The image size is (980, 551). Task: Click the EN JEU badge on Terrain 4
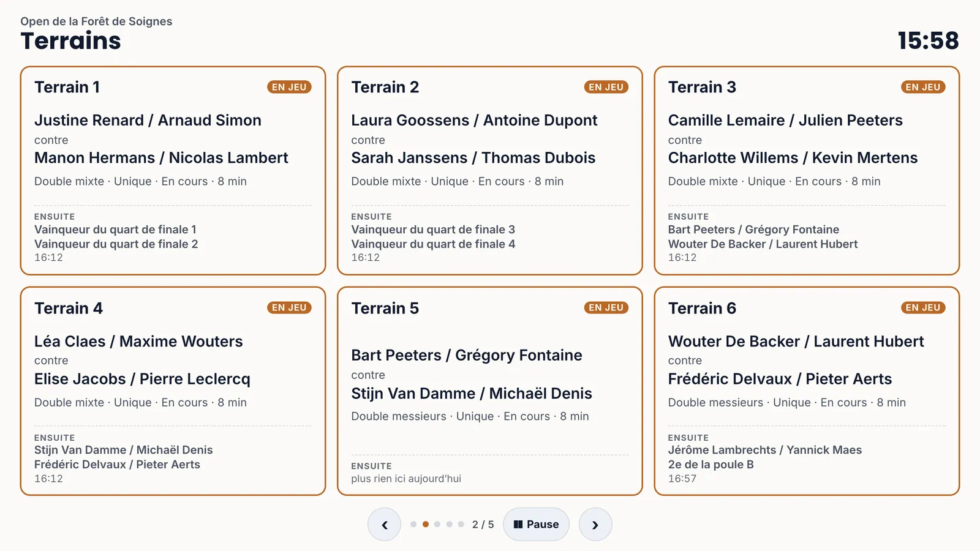click(x=289, y=307)
